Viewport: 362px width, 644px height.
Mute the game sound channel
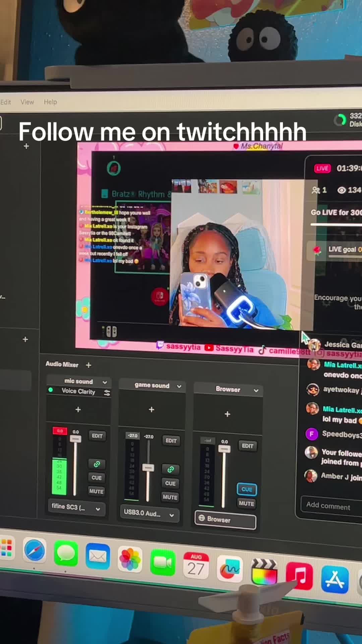170,497
